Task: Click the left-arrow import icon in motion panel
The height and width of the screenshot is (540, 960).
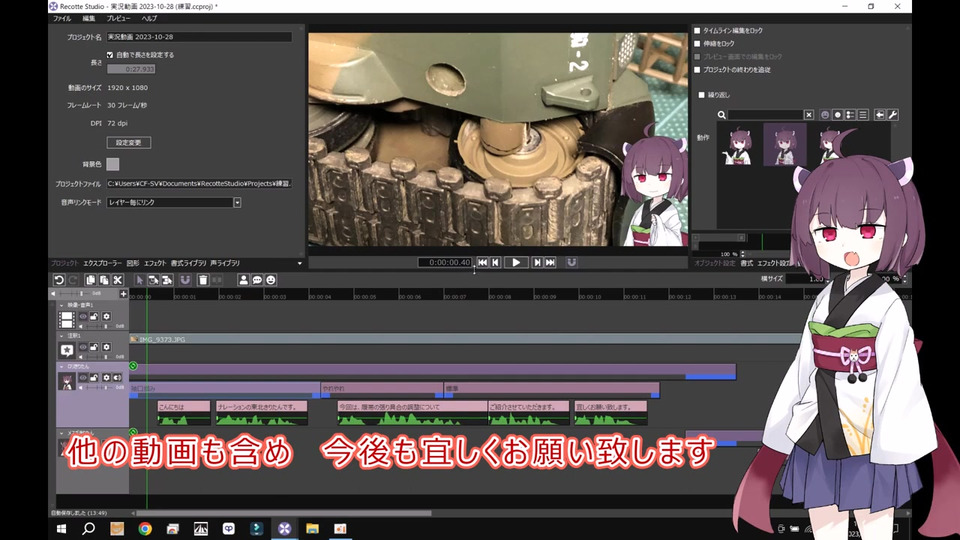Action: click(x=879, y=114)
